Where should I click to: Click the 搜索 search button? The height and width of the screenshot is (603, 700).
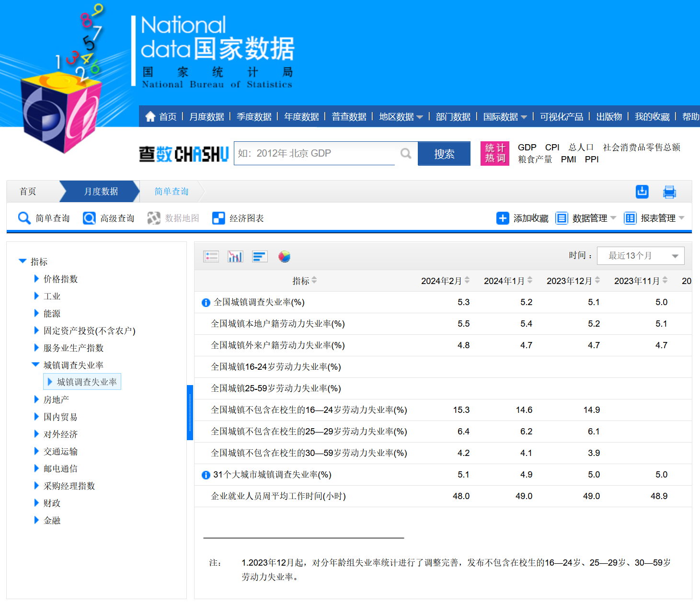click(x=444, y=153)
